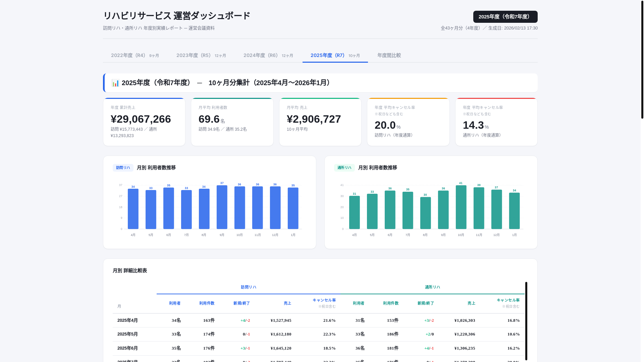644x362 pixels.
Task: Click the 20.0% 訪問リハ cancel rate card
Action: point(408,122)
